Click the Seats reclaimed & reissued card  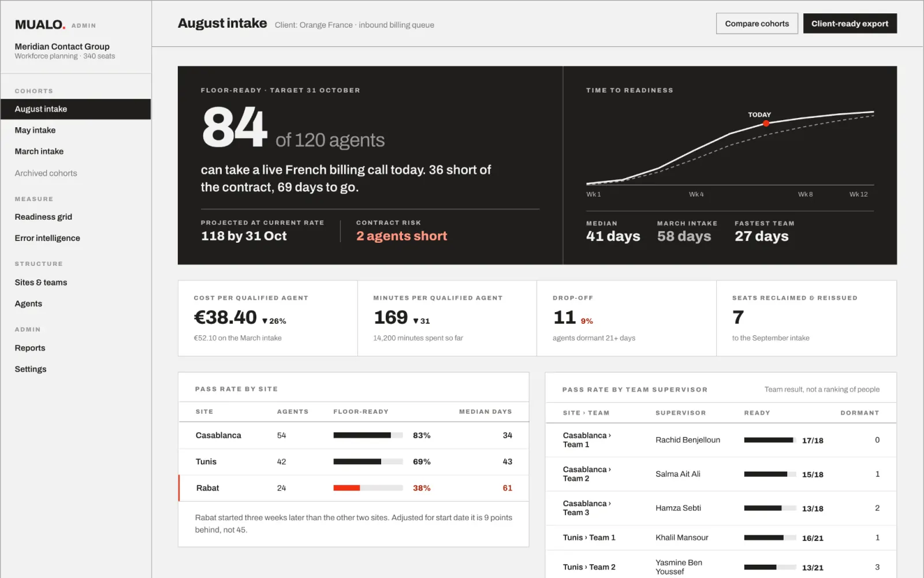806,318
